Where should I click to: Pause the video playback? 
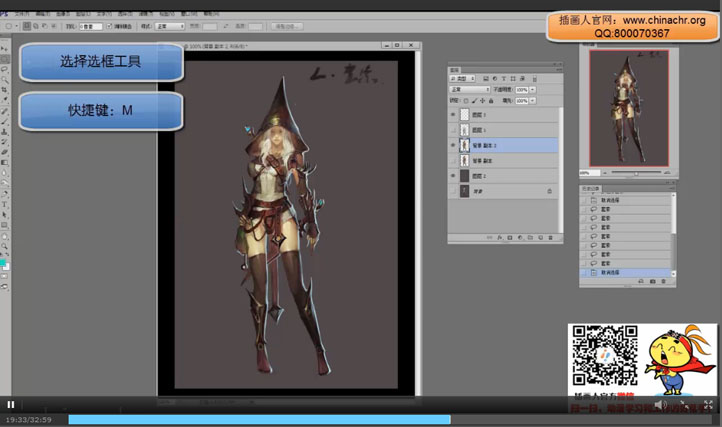[11, 404]
